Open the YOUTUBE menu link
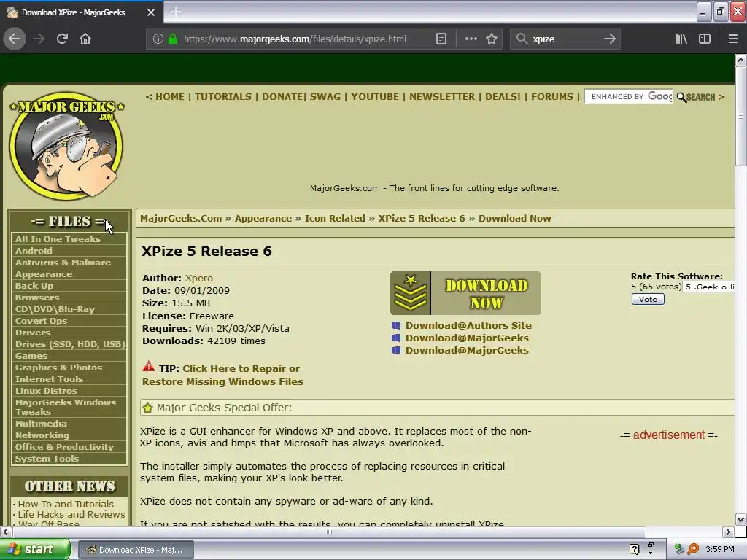This screenshot has height=560, width=747. pos(375,97)
